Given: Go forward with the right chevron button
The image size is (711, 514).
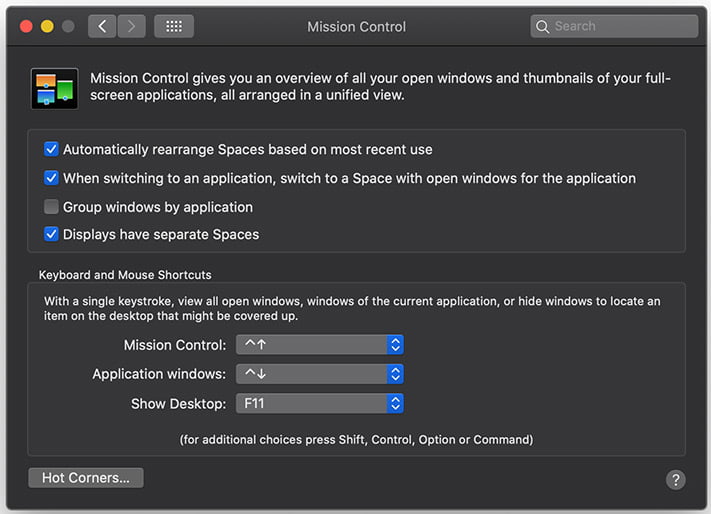Looking at the screenshot, I should 131,26.
